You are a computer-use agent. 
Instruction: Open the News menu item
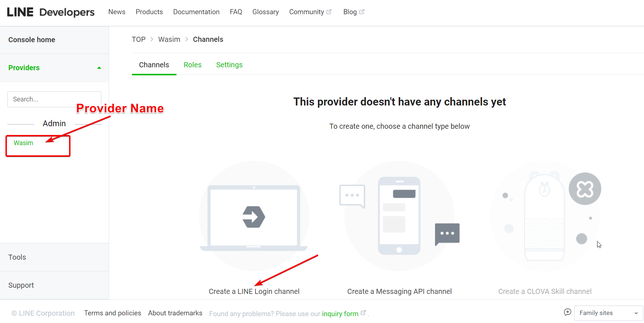pos(117,12)
